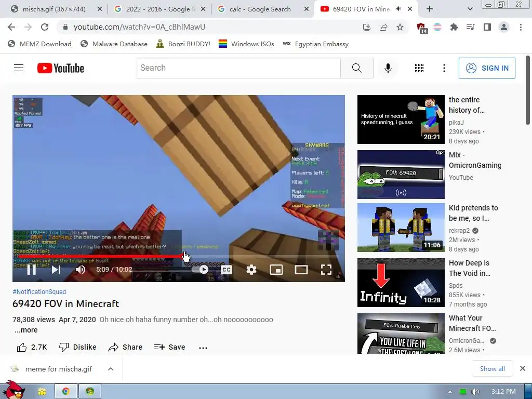Click the share page icon in address bar

click(383, 27)
